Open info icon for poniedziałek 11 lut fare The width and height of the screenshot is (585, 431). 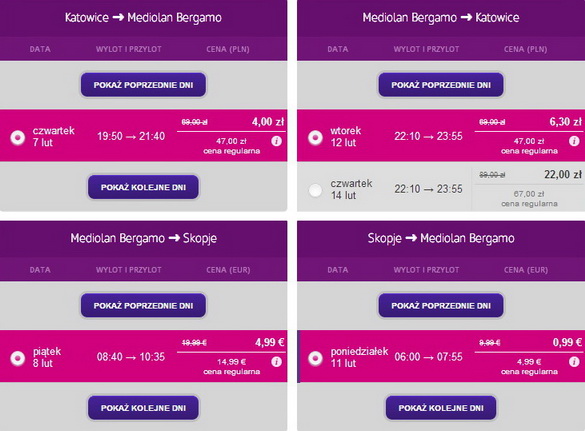tap(574, 362)
